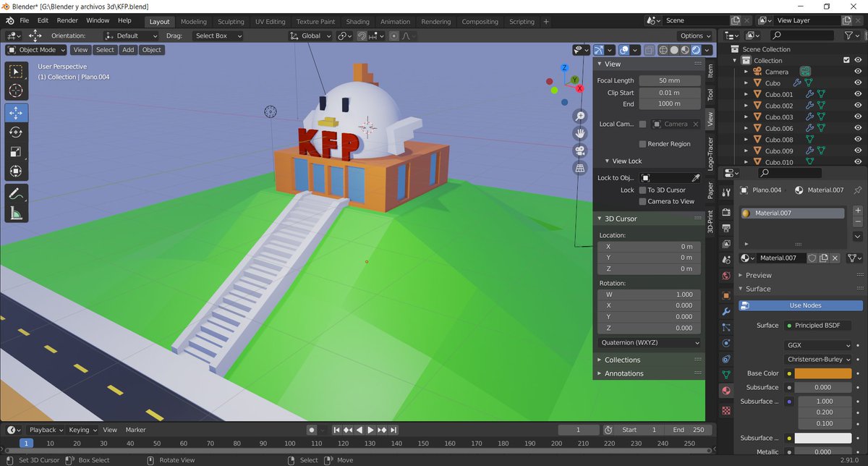Open the Options dropdown
The height and width of the screenshot is (466, 868).
[x=696, y=35]
